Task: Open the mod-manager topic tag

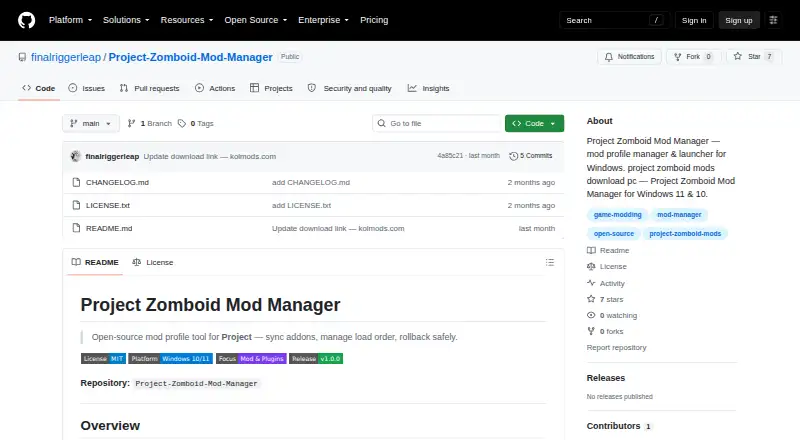Action: (x=679, y=215)
